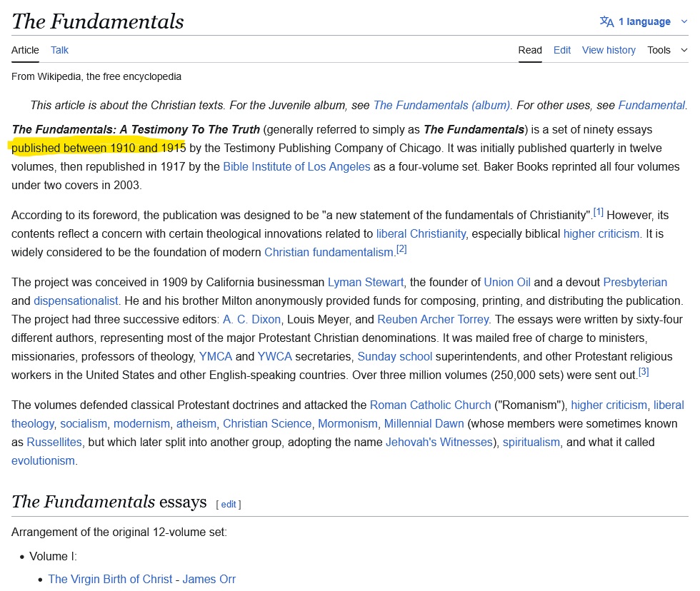The image size is (700, 591).
Task: Open the View history tab
Action: [x=609, y=50]
